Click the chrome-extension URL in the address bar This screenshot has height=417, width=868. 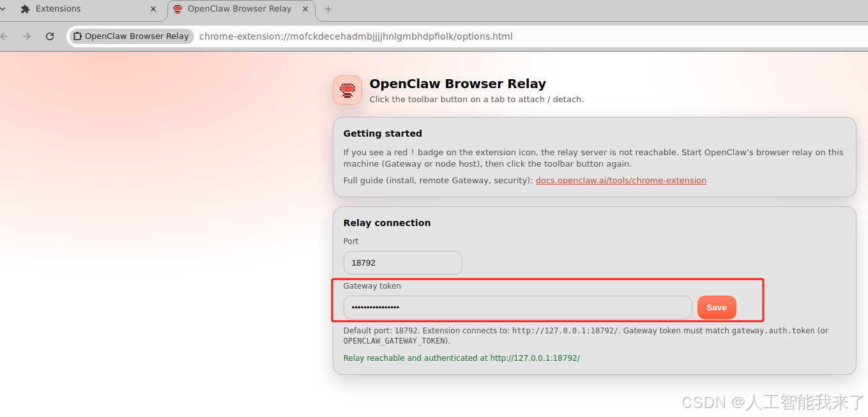click(356, 36)
